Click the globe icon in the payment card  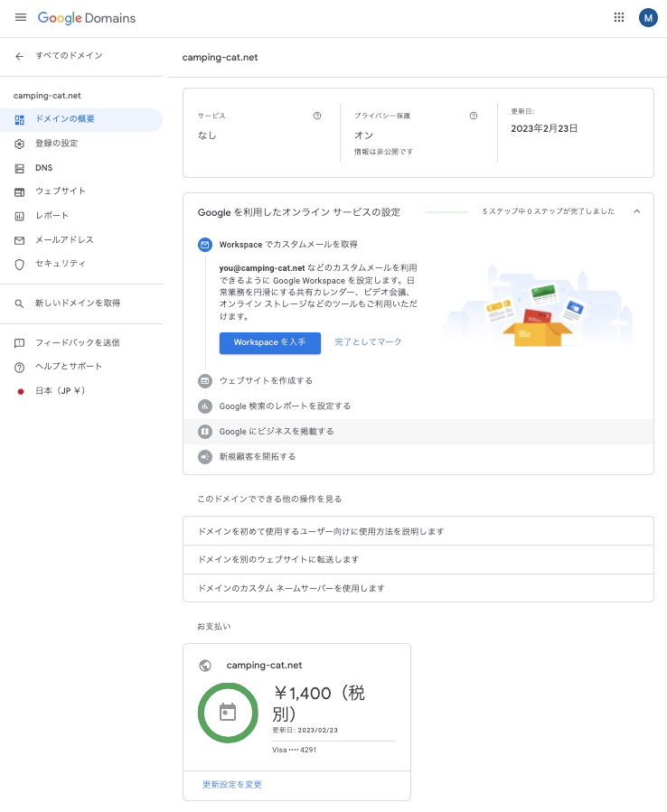tap(205, 666)
